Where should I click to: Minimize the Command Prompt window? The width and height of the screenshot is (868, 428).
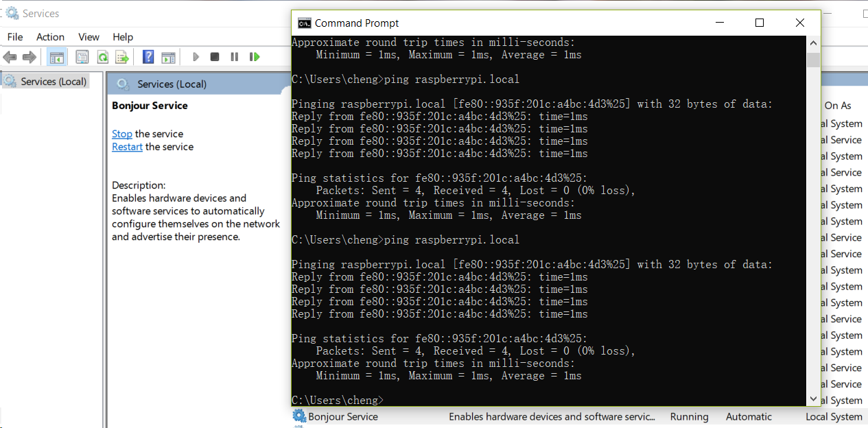tap(718, 23)
